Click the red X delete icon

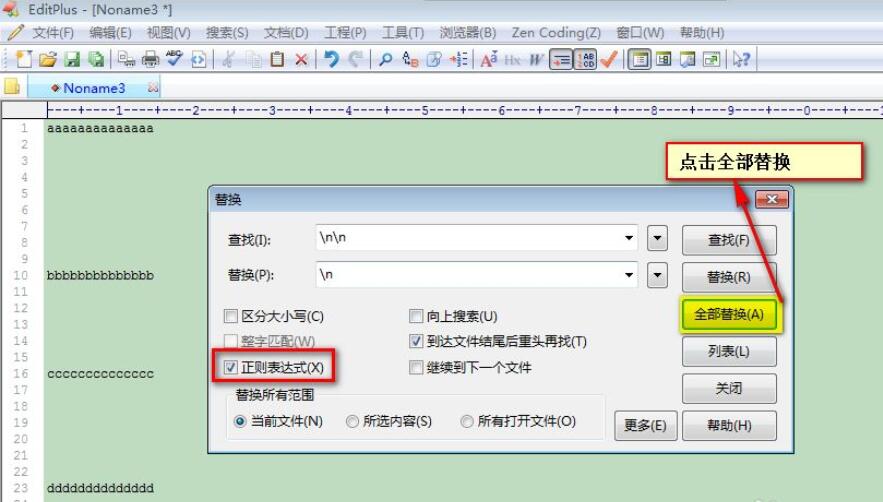pos(301,59)
